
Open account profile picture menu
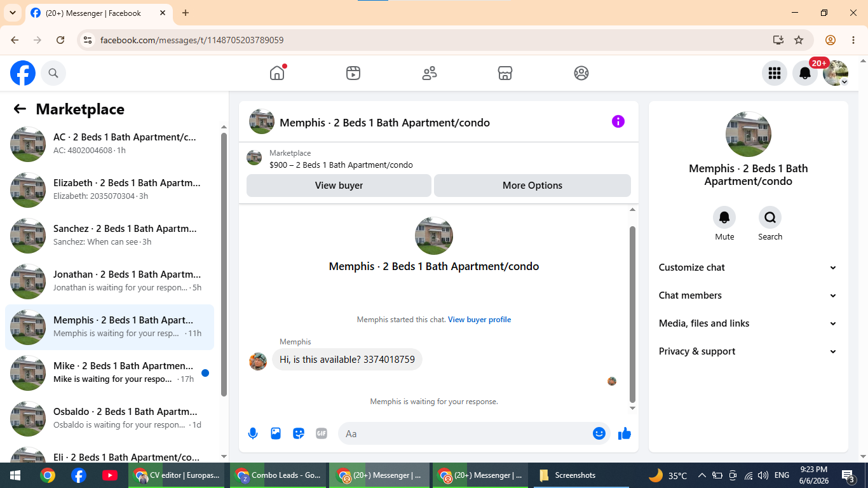tap(836, 73)
